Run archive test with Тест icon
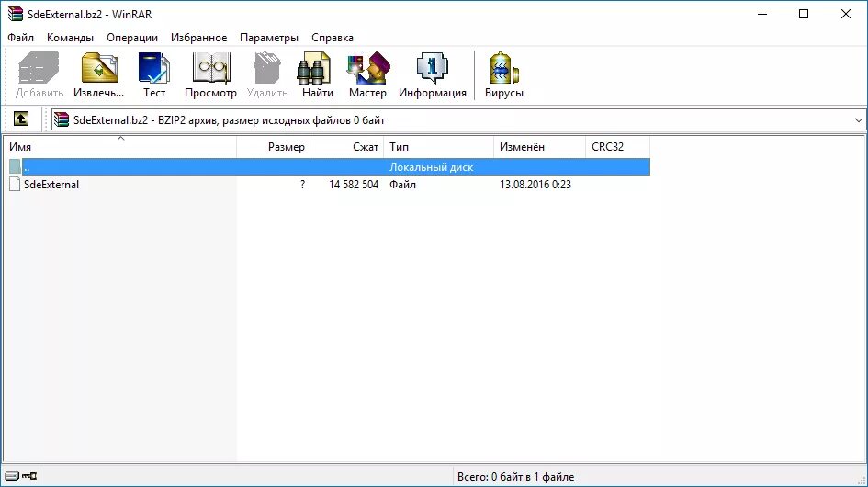868x487 pixels. pyautogui.click(x=154, y=68)
